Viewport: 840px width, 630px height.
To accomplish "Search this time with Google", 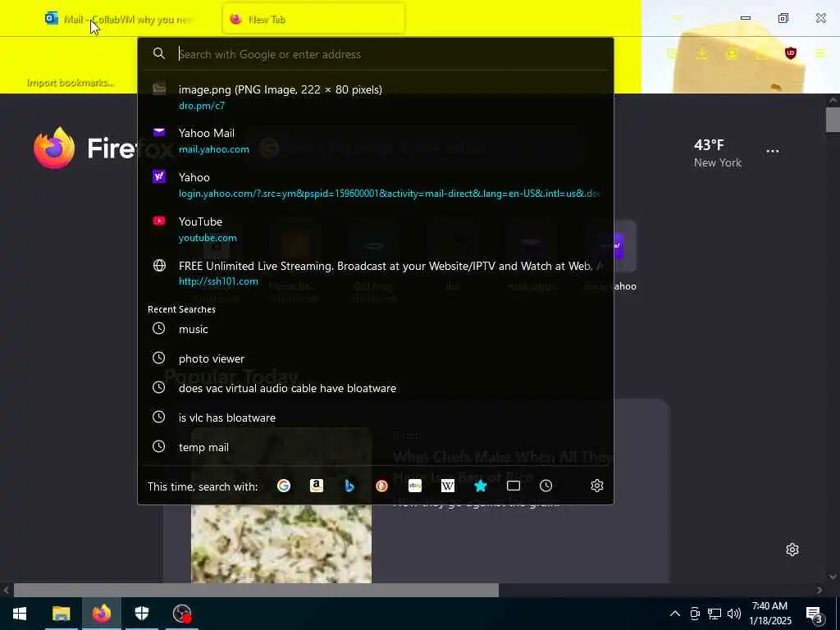I will coord(284,486).
